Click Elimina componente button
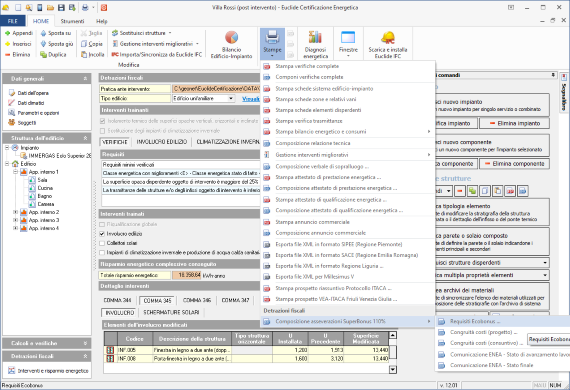570x390 pixels. point(514,164)
